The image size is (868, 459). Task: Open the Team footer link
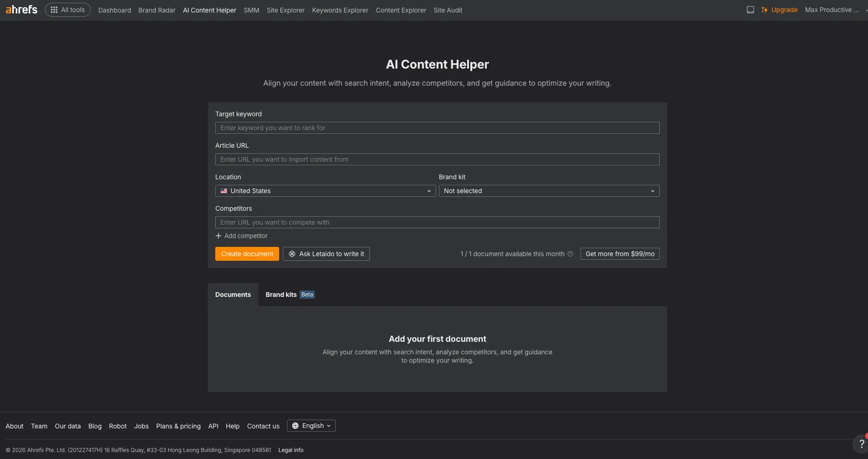[x=39, y=426]
